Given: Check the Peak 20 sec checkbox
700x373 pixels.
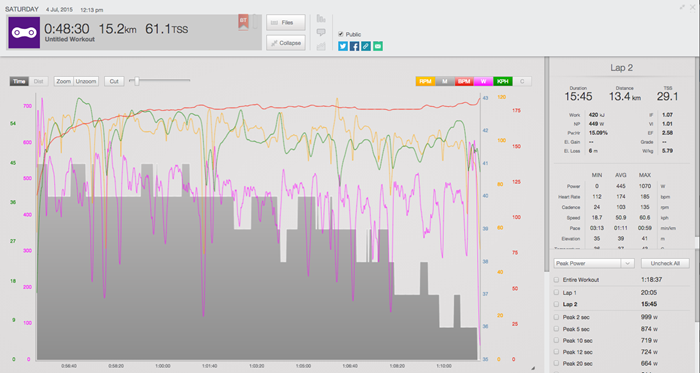Looking at the screenshot, I should 556,364.
